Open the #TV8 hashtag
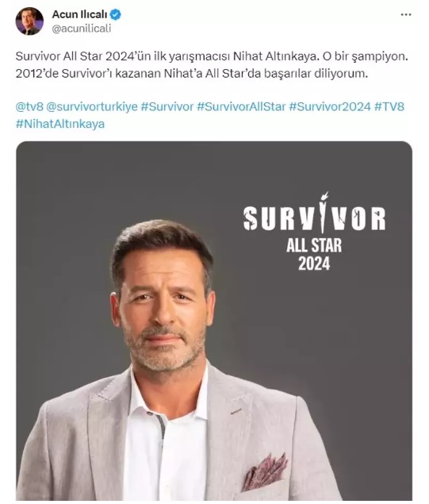Viewport: 429px width, 504px height. tap(389, 106)
